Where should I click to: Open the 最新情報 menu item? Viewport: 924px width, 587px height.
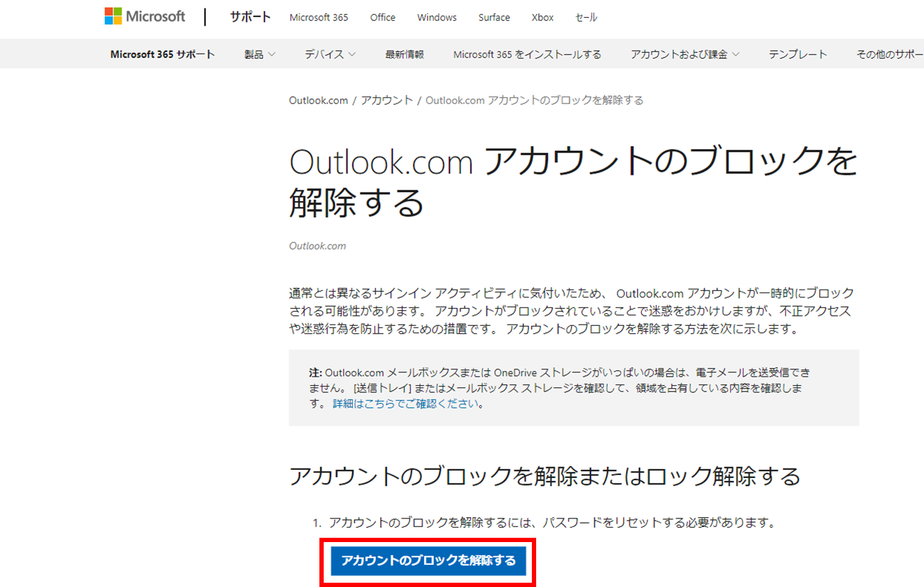404,54
